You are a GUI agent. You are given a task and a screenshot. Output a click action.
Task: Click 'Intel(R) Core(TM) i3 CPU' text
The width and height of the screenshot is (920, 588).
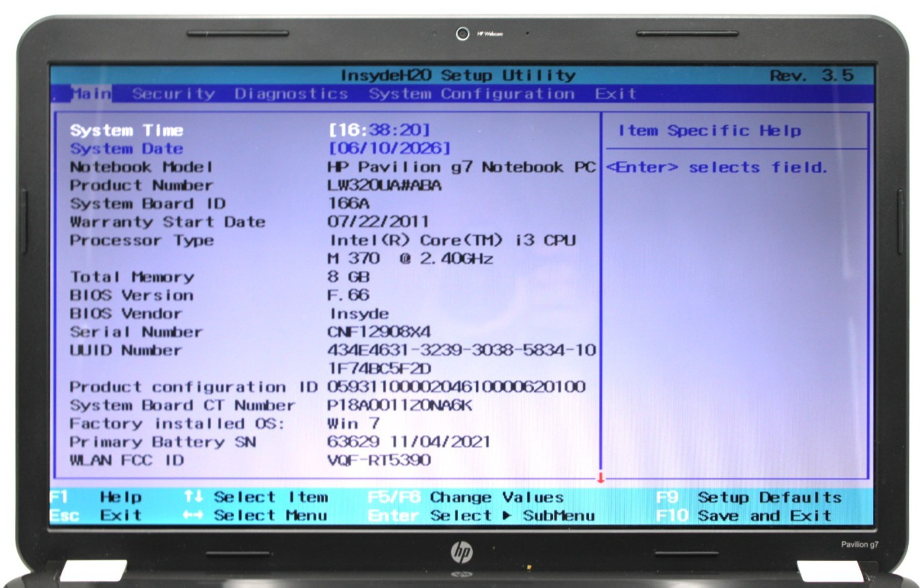(453, 240)
